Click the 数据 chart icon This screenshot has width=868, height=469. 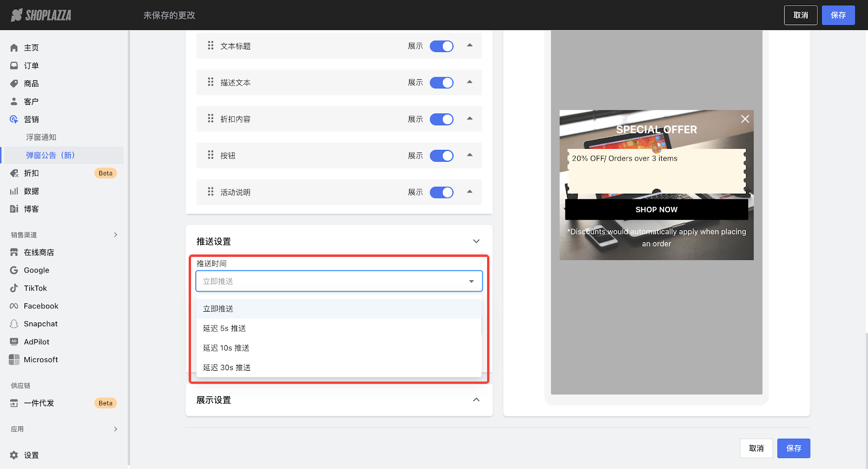click(x=14, y=191)
